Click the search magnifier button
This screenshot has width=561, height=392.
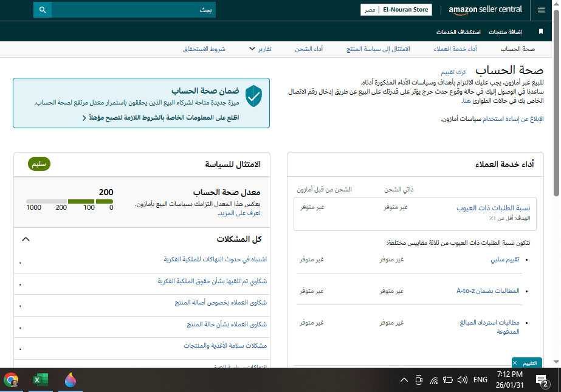(43, 10)
